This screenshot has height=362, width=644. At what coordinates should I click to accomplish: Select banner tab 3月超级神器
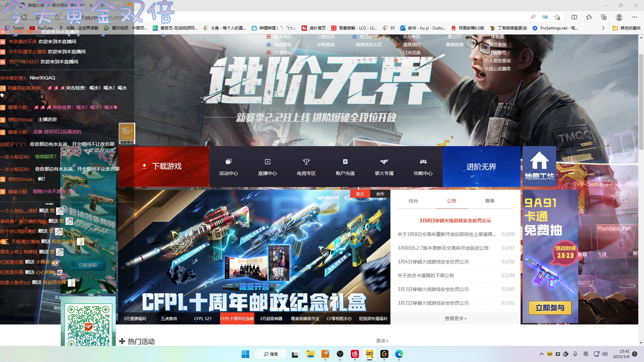tap(271, 318)
